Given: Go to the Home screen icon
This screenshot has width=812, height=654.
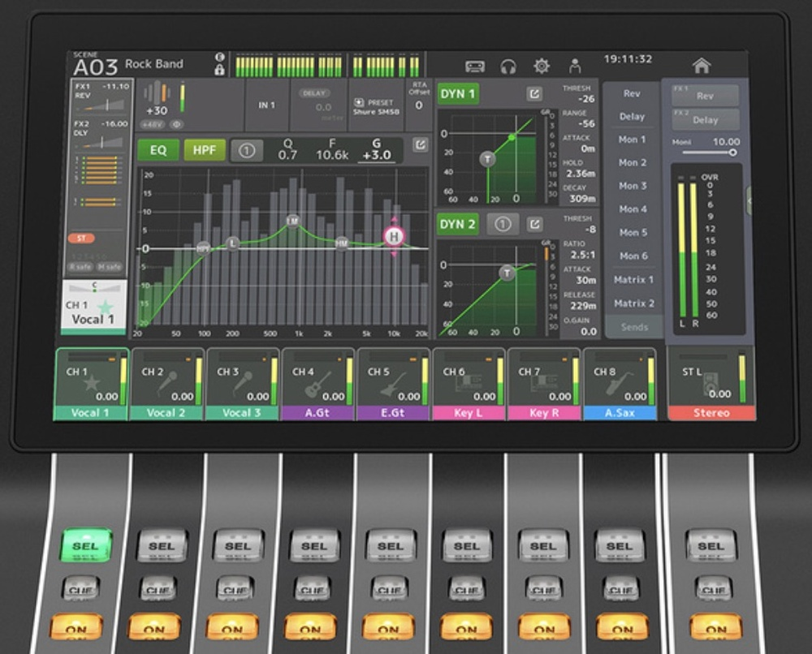Looking at the screenshot, I should coord(701,66).
